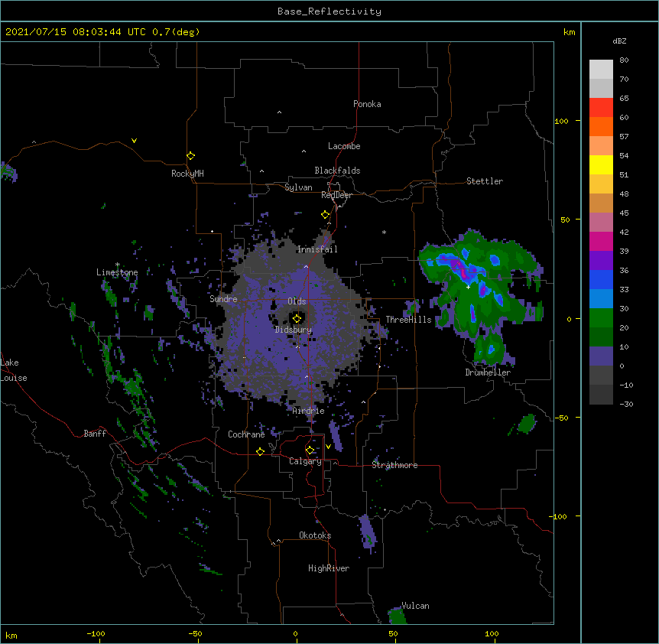The height and width of the screenshot is (644, 659).
Task: Click the yellow V marker in the northwest area
Action: [x=134, y=141]
